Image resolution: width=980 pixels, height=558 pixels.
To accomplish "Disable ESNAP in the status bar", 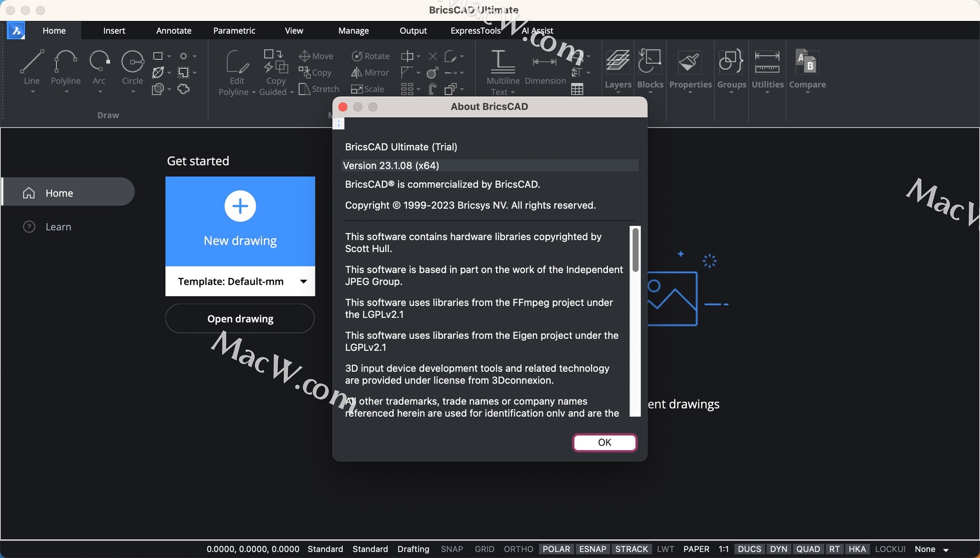I will pyautogui.click(x=593, y=549).
